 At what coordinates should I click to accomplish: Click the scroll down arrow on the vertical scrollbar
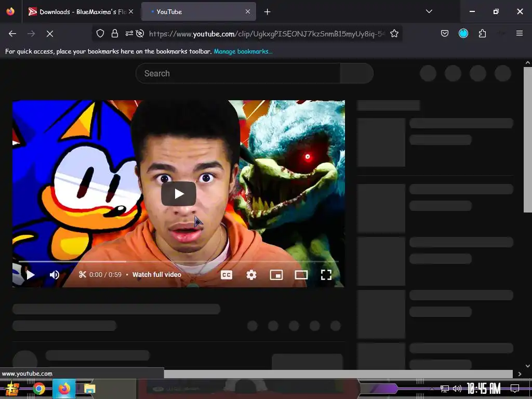(528, 366)
